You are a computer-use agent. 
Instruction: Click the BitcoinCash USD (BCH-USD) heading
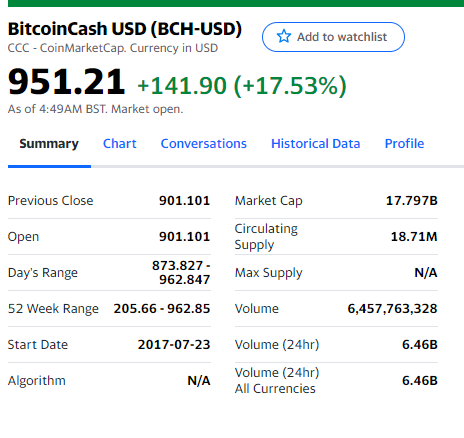(125, 29)
